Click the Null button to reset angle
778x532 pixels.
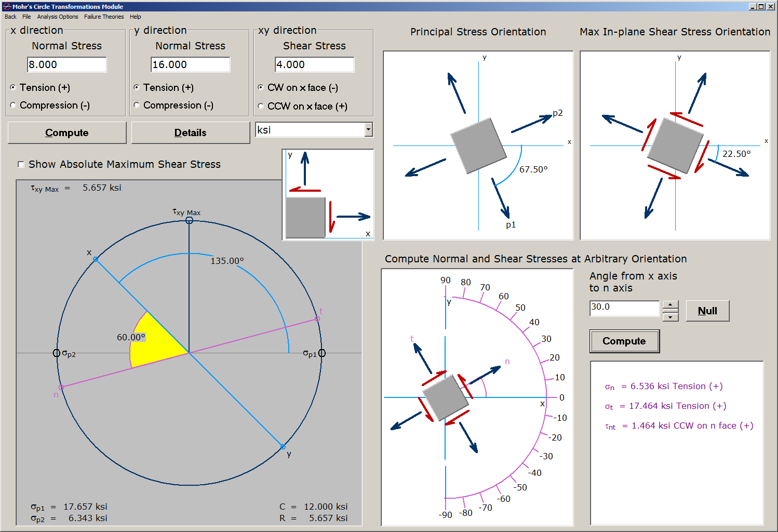(x=707, y=310)
